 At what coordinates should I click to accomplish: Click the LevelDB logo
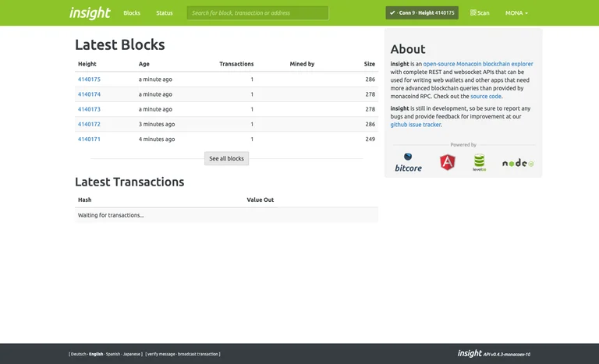pyautogui.click(x=479, y=162)
